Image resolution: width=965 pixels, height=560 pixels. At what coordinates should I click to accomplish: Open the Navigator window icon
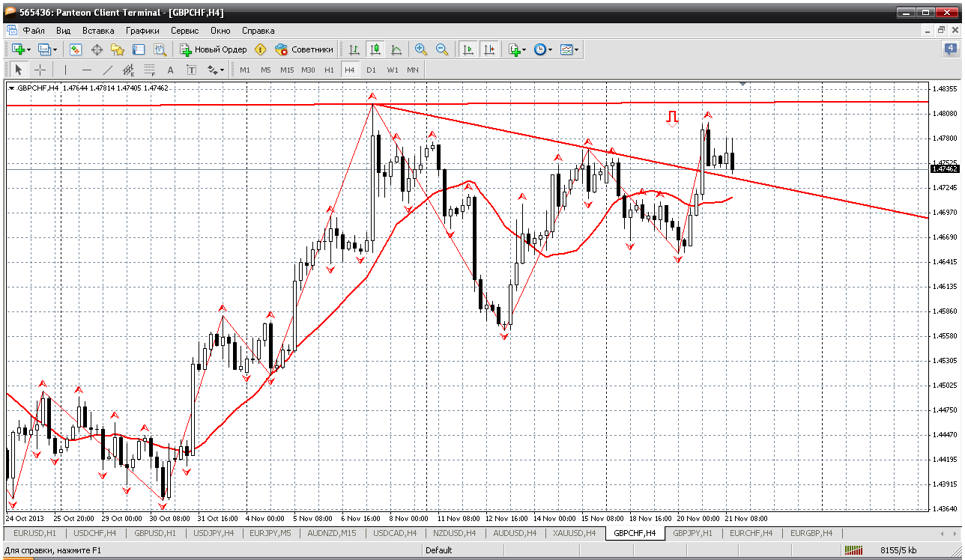click(118, 49)
